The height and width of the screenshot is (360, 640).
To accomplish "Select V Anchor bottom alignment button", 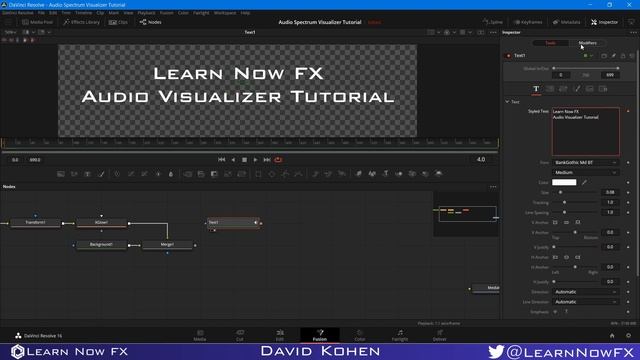I will 578,222.
